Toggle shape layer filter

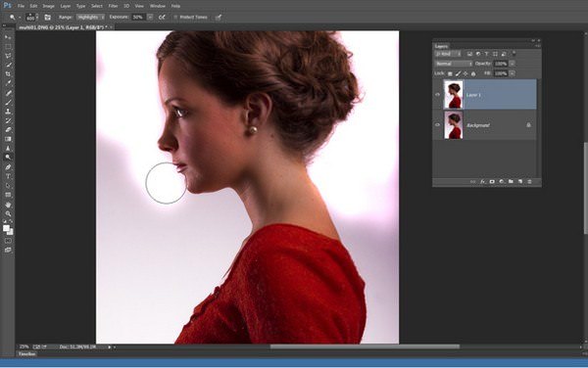(495, 54)
